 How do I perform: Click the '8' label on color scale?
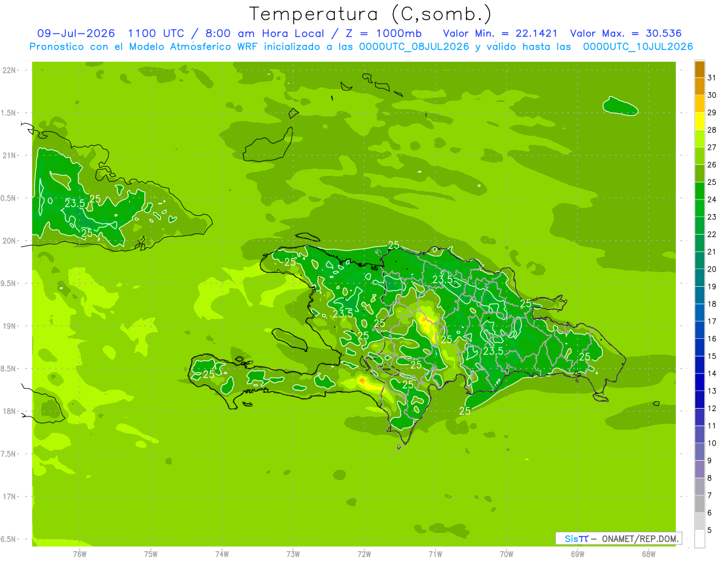710,478
